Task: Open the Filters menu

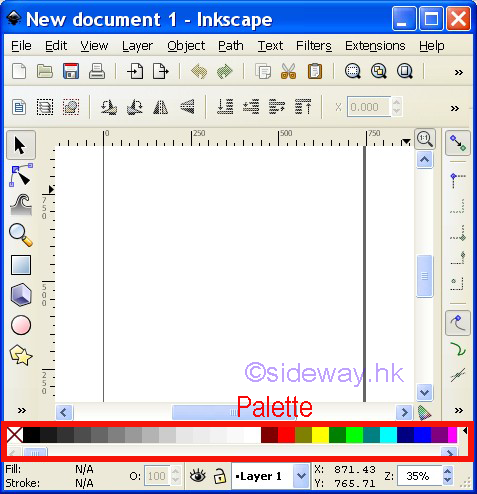Action: click(x=314, y=46)
